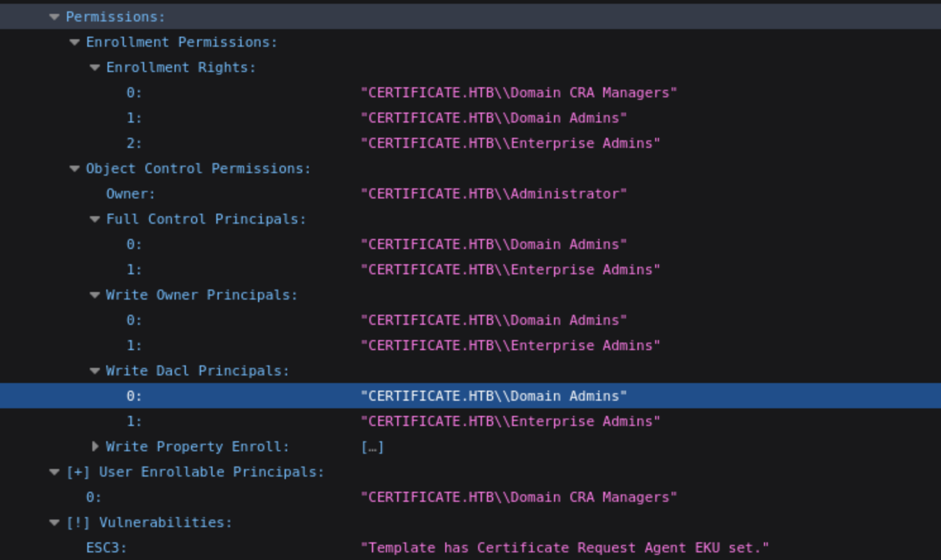Collapse Write Owner Principals disclosure triangle
This screenshot has height=560, width=941.
pos(95,295)
